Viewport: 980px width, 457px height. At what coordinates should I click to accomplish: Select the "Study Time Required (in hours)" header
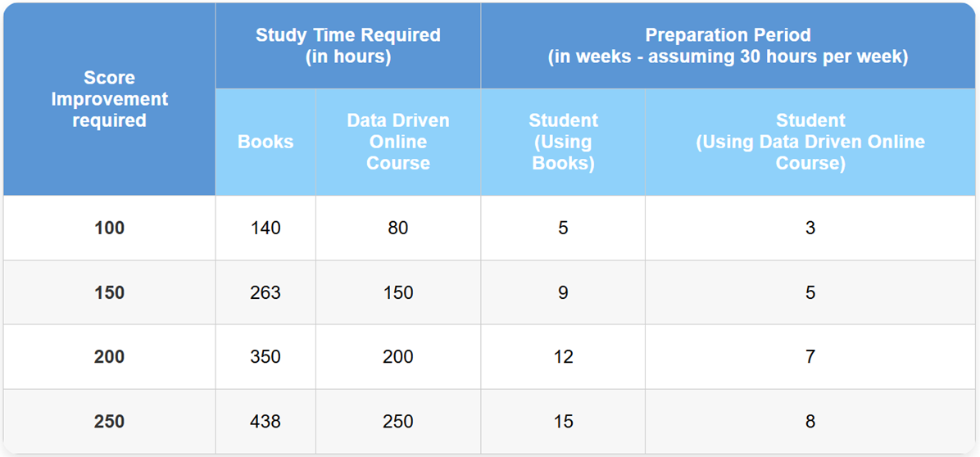tap(347, 46)
